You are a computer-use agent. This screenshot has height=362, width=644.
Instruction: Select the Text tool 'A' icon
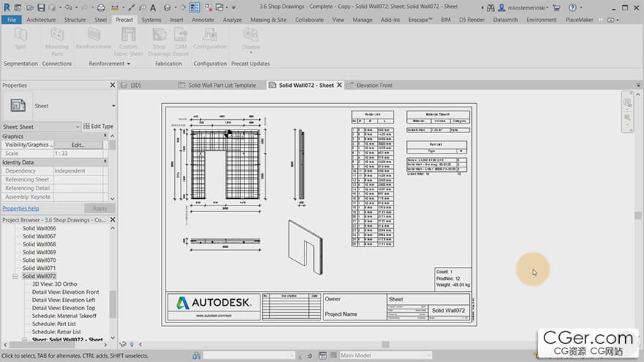[x=153, y=7]
